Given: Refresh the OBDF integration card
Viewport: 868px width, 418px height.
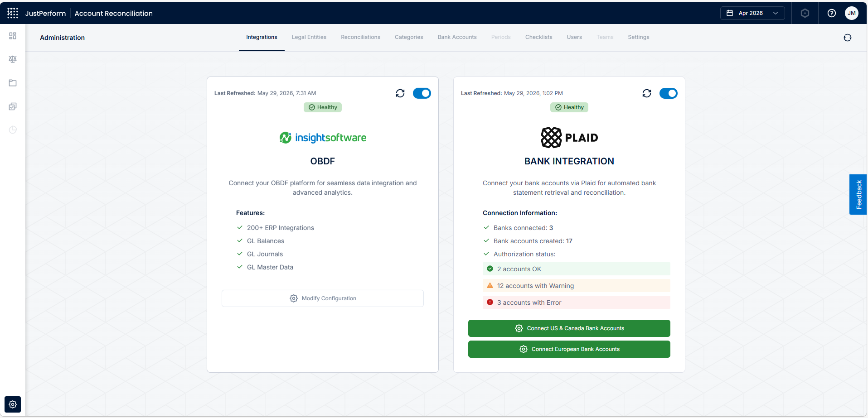Looking at the screenshot, I should 400,93.
